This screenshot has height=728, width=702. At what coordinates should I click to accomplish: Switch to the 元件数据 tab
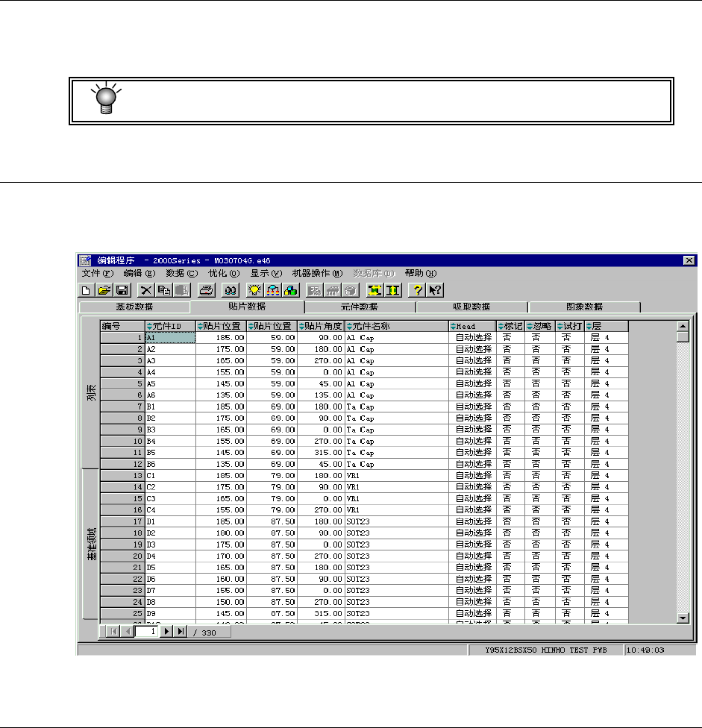[x=360, y=307]
